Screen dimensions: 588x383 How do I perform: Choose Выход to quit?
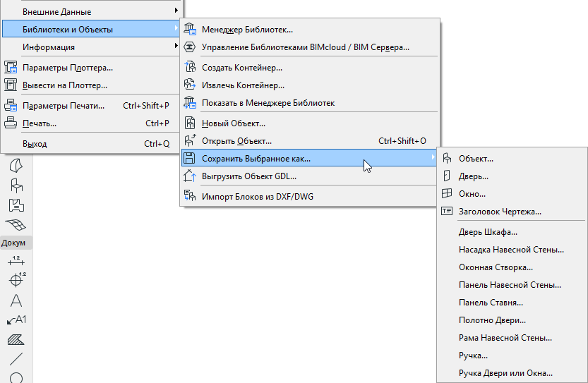point(90,143)
